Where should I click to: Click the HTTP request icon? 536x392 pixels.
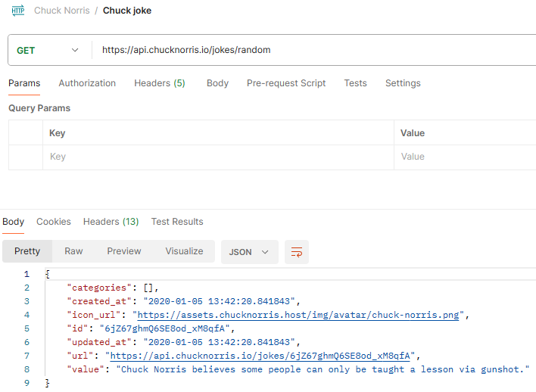tap(18, 11)
